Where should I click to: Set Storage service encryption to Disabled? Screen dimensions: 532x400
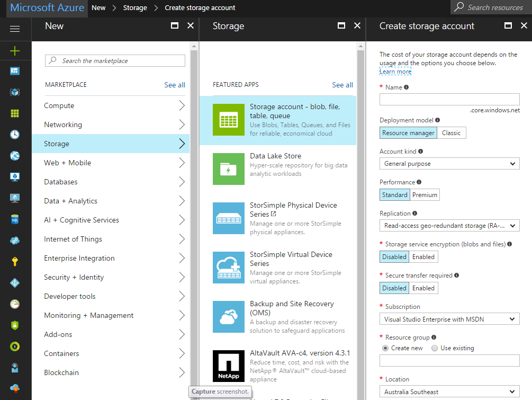click(x=394, y=257)
